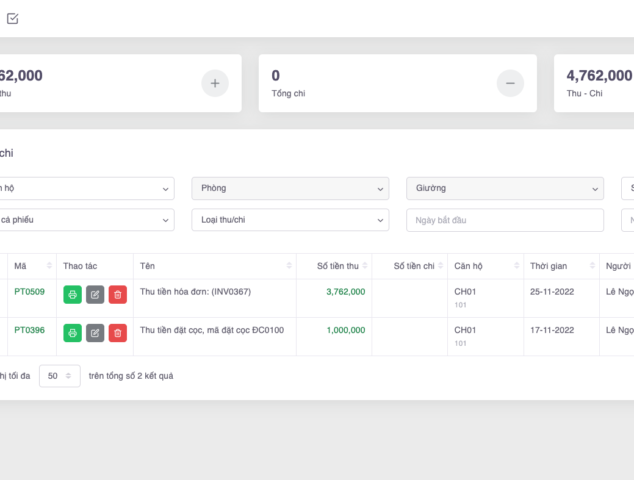Open the Phòng dropdown filter

290,188
